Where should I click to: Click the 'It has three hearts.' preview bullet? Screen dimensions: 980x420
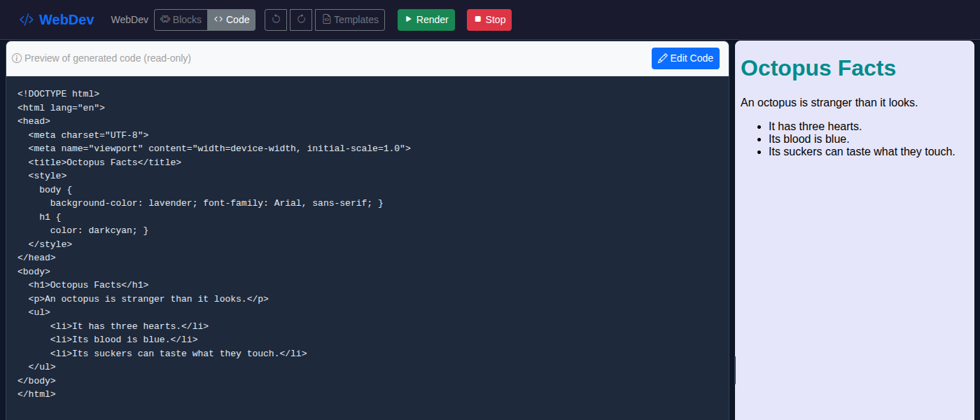coord(815,127)
